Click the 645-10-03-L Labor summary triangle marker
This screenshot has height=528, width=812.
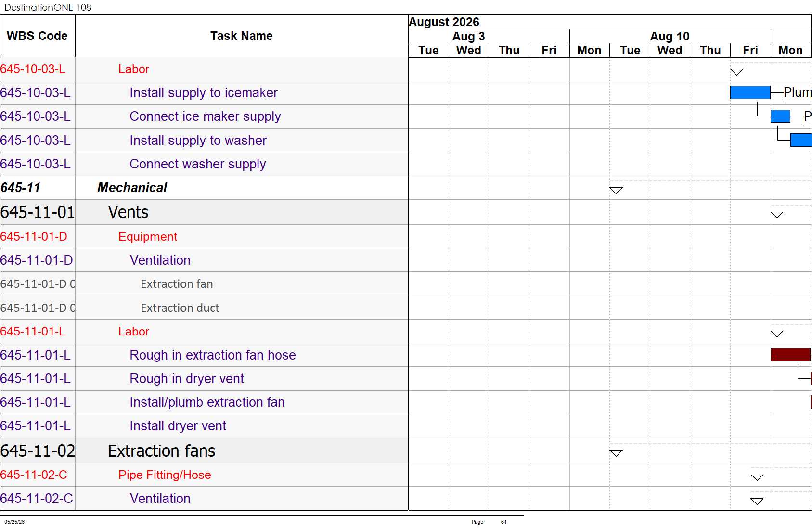coord(736,72)
